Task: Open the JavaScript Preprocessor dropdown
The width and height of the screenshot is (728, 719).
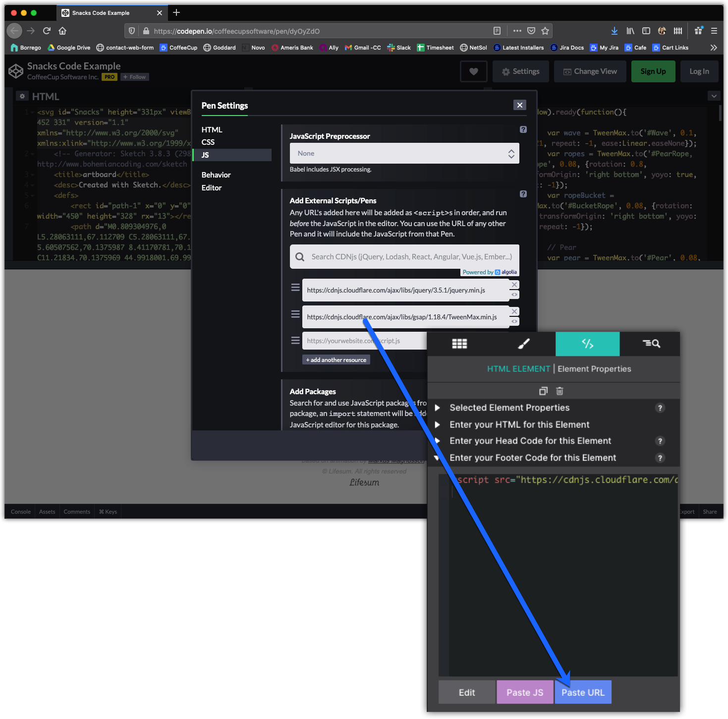Action: (404, 153)
